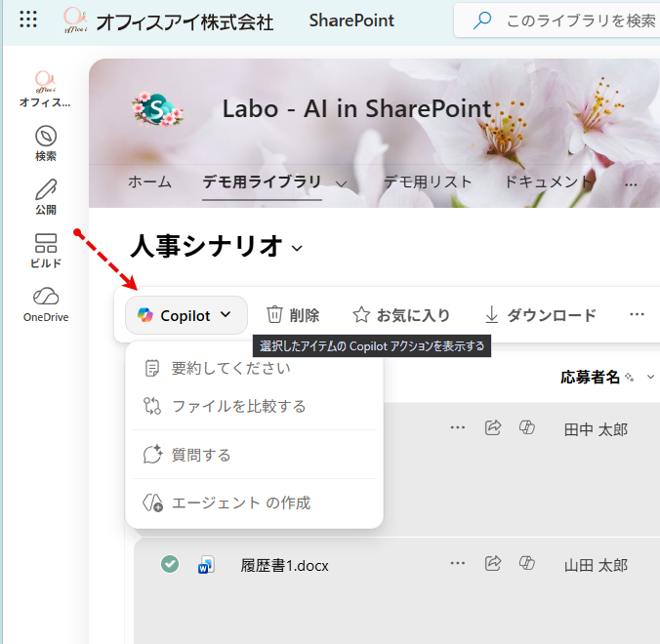Open Copilot icon for 履歴書1.docx row
The image size is (660, 644).
click(526, 563)
